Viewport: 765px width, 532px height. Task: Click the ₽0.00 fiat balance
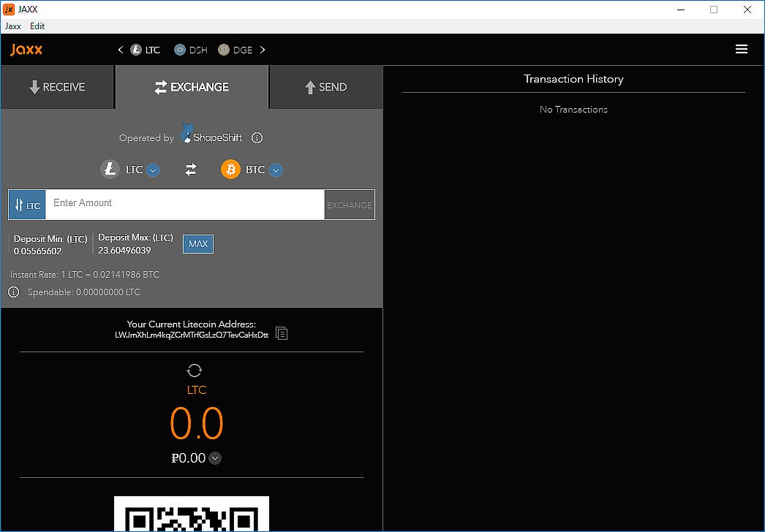click(x=188, y=458)
